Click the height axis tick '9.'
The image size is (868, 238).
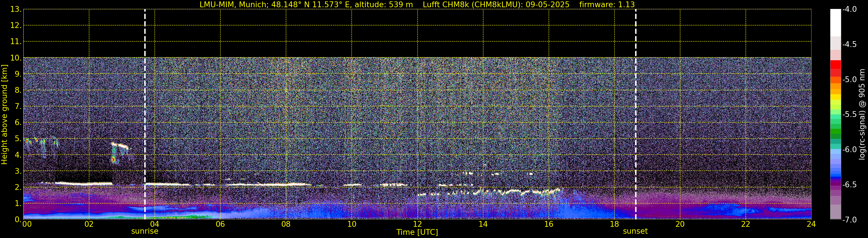pyautogui.click(x=18, y=74)
